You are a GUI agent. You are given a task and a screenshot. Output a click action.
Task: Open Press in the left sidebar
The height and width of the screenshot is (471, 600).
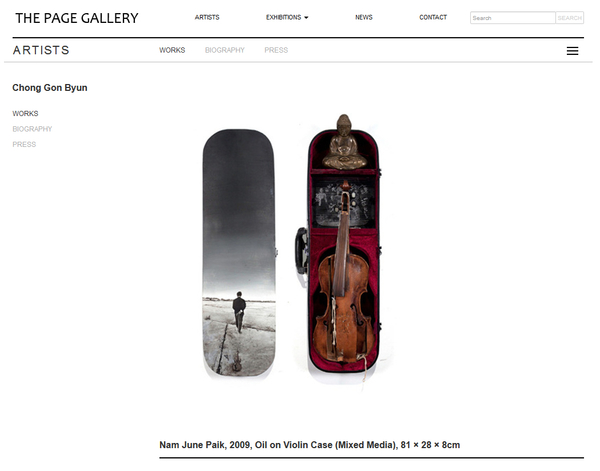[x=24, y=144]
